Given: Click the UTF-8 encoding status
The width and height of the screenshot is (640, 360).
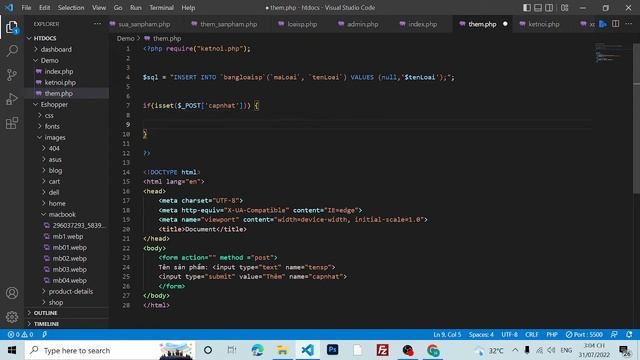Looking at the screenshot, I should pos(509,334).
